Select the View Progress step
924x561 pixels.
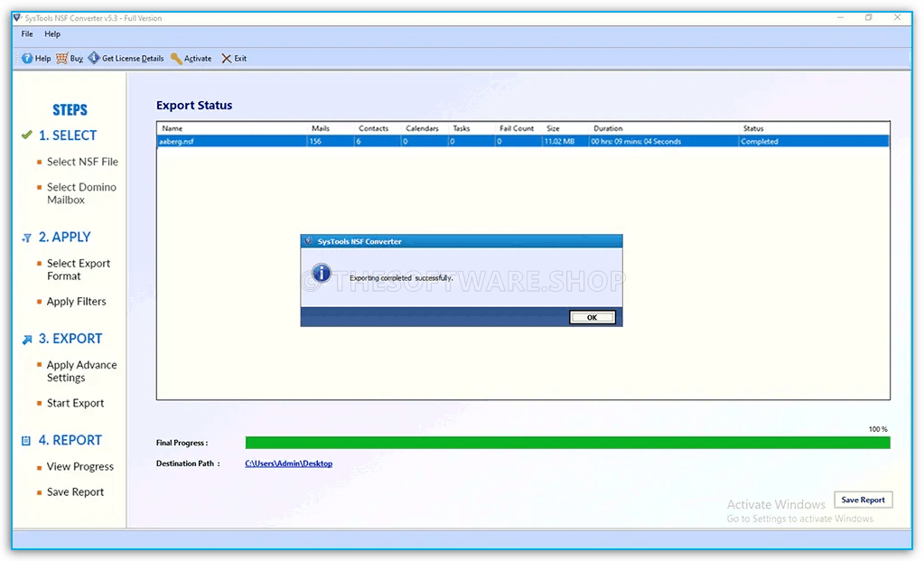click(x=80, y=467)
